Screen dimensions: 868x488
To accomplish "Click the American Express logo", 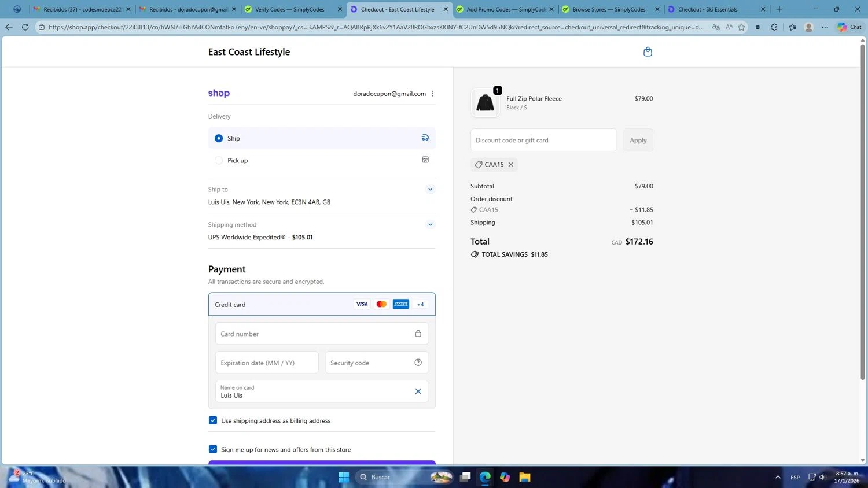I will click(401, 304).
